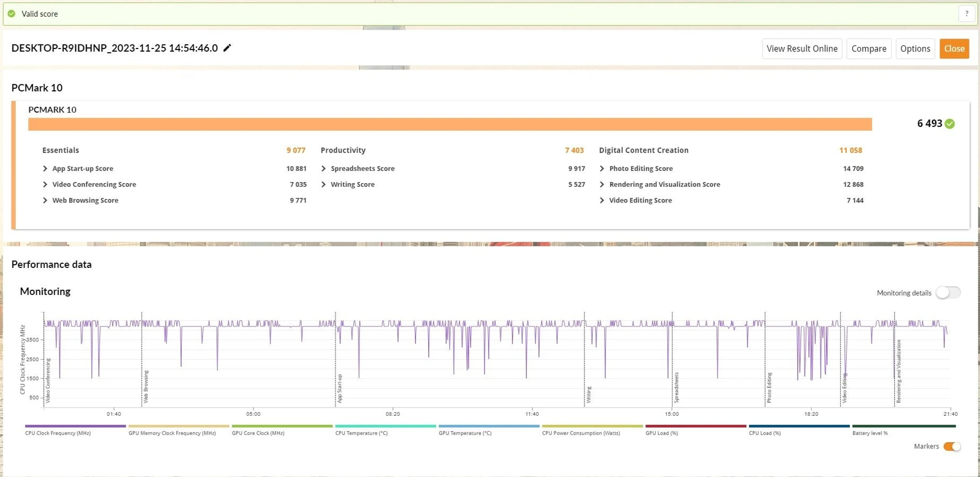
Task: Select CPU Temperature legend item
Action: 385,430
